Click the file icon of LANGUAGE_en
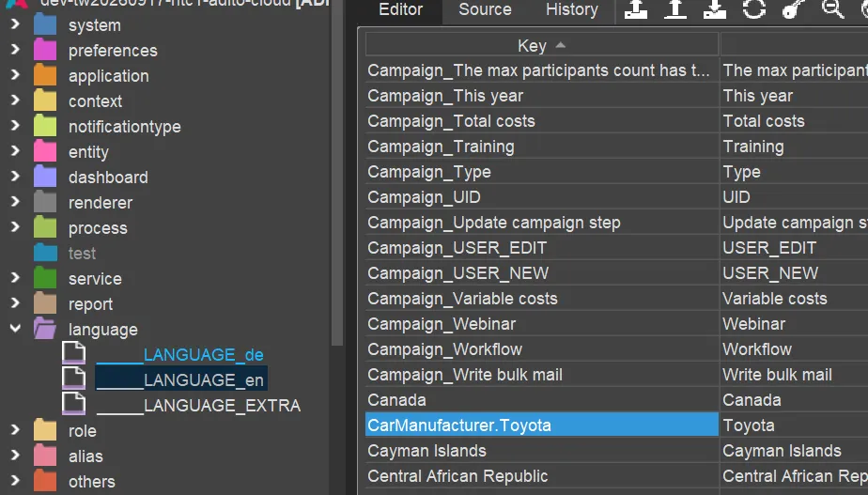The image size is (868, 495). point(73,379)
